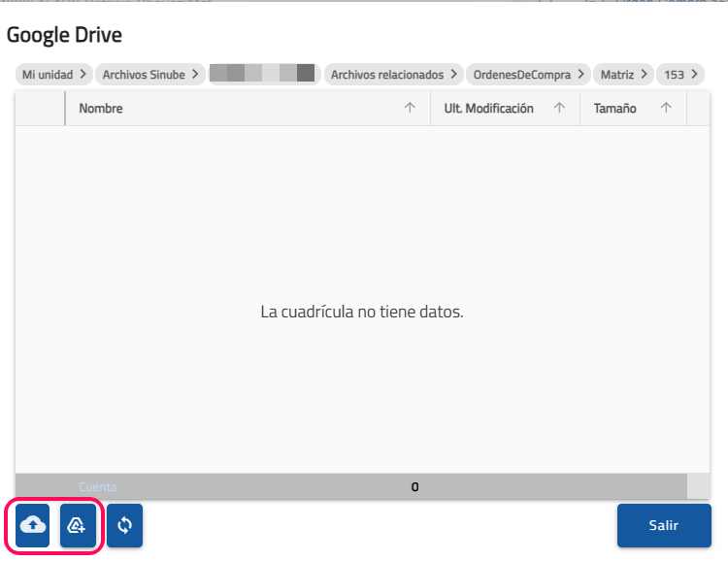This screenshot has height=561, width=728.
Task: Go to Matriz breadcrumb folder
Action: (623, 75)
